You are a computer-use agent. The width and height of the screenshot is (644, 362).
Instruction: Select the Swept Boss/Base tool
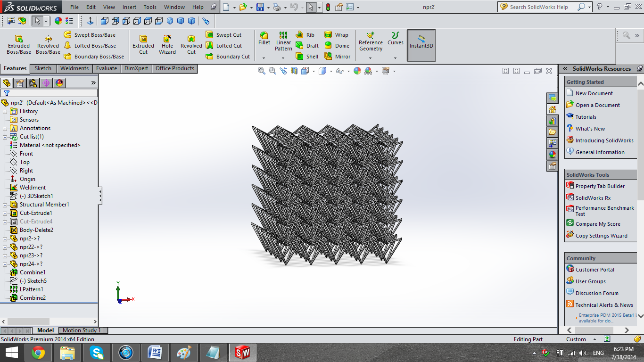(x=90, y=35)
